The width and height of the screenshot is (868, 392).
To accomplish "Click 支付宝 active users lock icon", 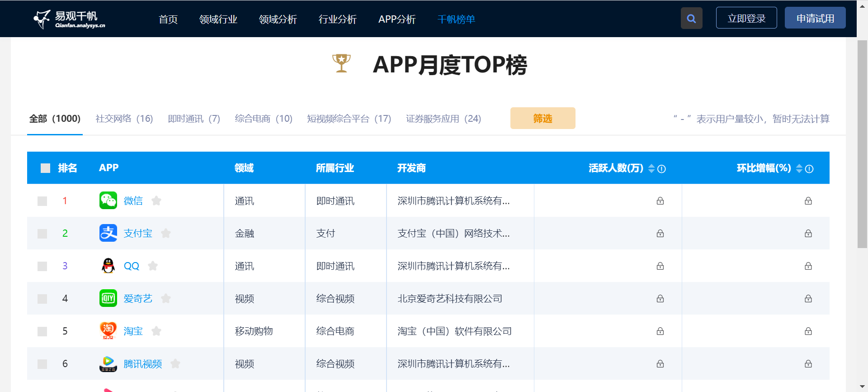I will [660, 233].
